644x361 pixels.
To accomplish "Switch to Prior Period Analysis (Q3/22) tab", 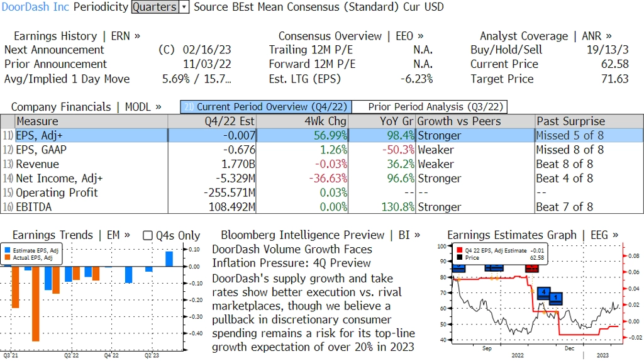I will 430,107.
